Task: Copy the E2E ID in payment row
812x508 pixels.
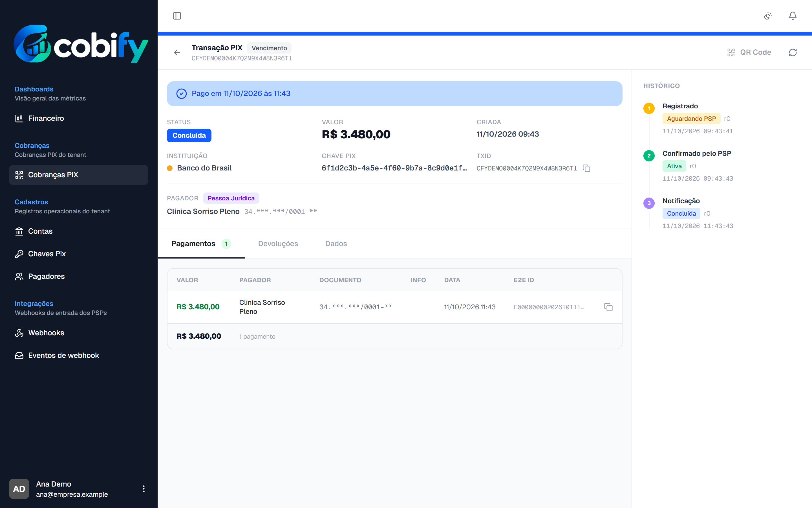Action: [x=608, y=307]
